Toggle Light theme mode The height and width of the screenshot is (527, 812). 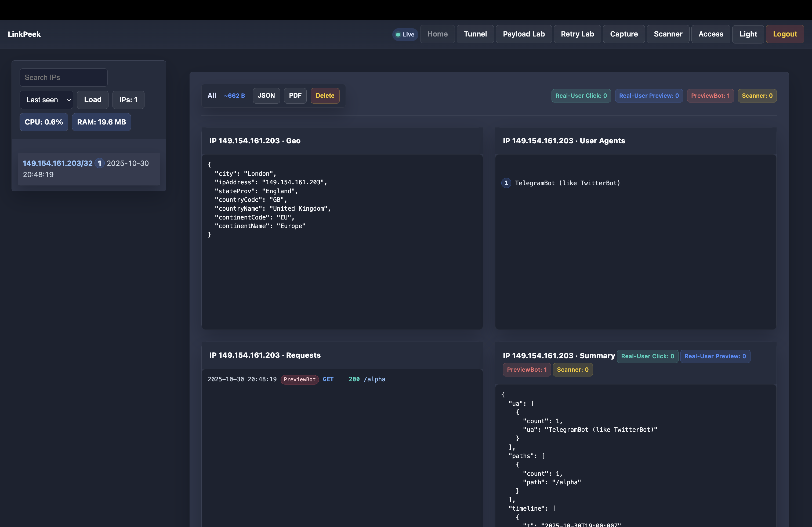[x=748, y=34]
